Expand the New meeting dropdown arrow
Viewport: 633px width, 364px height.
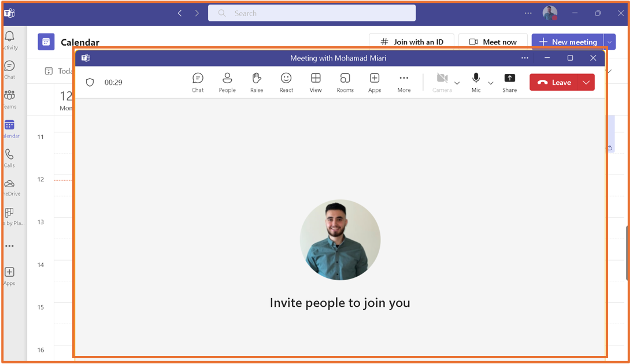609,42
